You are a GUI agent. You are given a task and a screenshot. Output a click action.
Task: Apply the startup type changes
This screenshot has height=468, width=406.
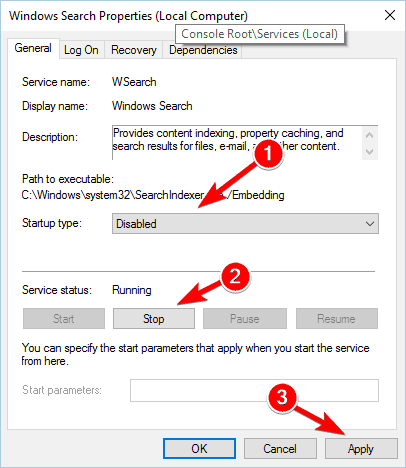pos(361,449)
